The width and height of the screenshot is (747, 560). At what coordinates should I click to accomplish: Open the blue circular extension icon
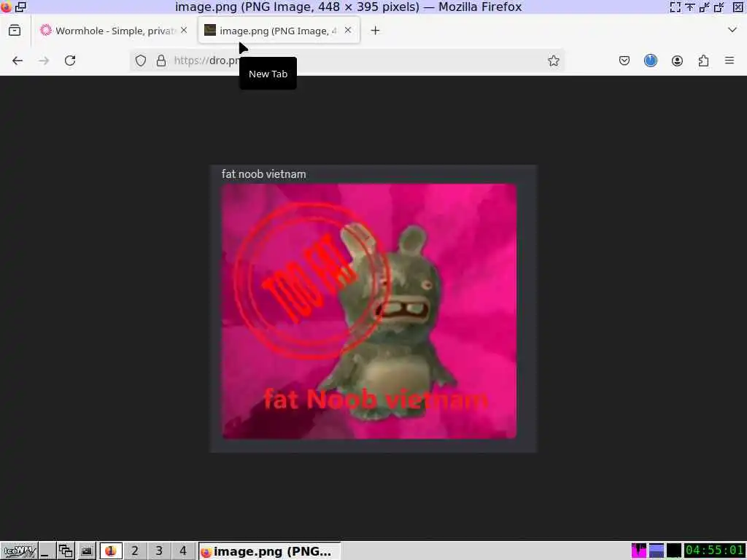pos(651,61)
